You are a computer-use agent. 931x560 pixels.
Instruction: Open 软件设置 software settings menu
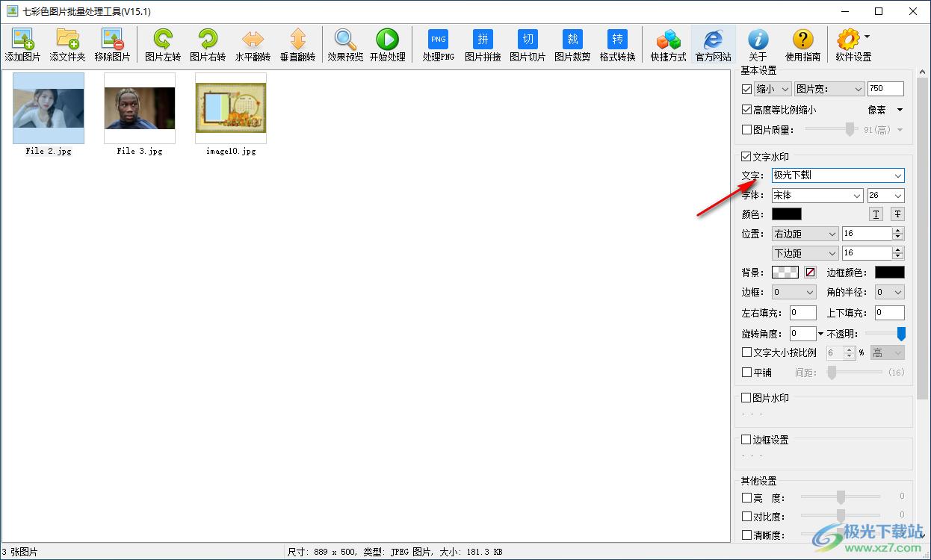pos(853,45)
